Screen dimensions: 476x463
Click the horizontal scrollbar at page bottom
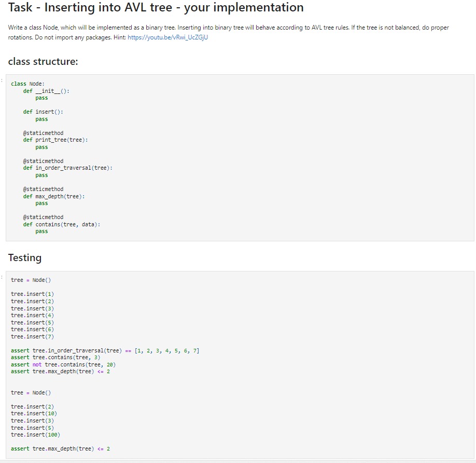point(238,460)
